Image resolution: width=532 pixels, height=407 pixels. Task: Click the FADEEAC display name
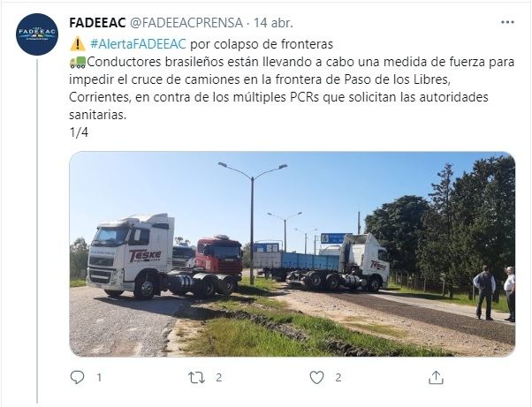coord(97,23)
